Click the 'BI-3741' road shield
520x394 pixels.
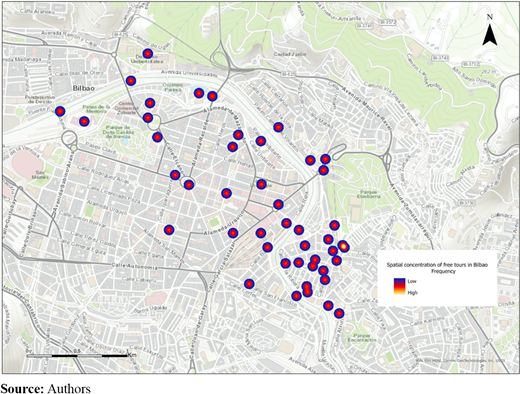click(x=363, y=25)
